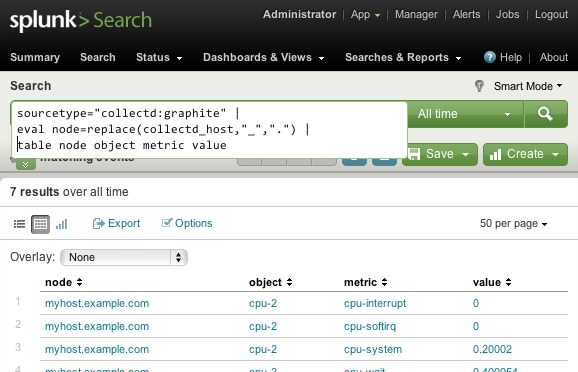Image resolution: width=578 pixels, height=372 pixels.
Task: Click the Help link text
Action: point(511,58)
